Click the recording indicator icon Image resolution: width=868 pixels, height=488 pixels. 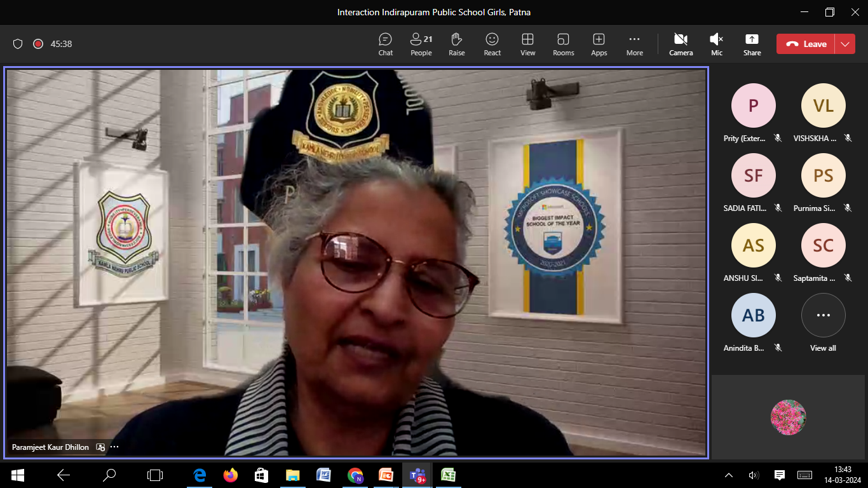coord(37,44)
